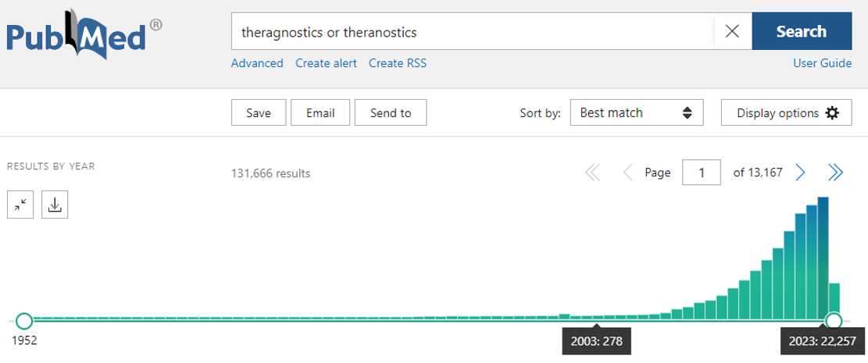
Task: Open the Advanced search link
Action: (257, 63)
